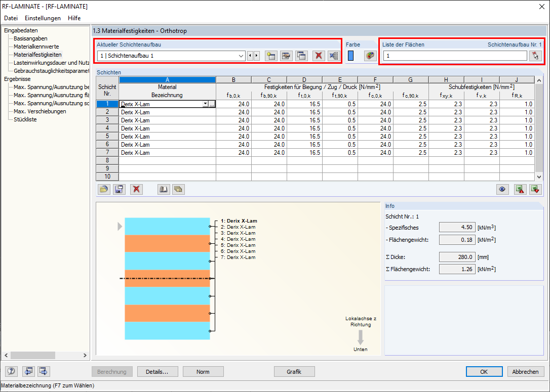
Task: Click the layer composition stack icon below table
Action: tap(179, 189)
